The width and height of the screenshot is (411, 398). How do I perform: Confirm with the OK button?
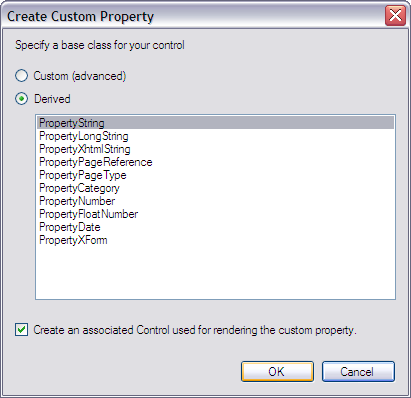tap(277, 371)
